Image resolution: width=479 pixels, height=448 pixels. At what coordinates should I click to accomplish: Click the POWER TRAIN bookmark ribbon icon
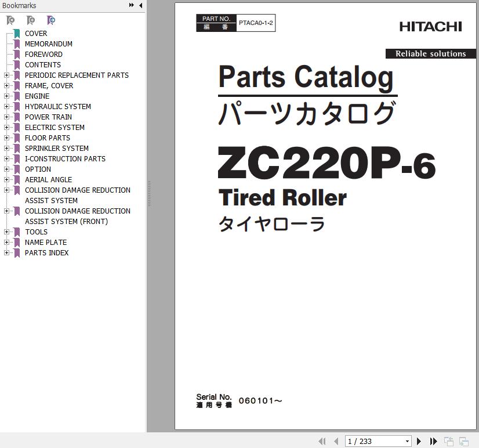click(17, 117)
